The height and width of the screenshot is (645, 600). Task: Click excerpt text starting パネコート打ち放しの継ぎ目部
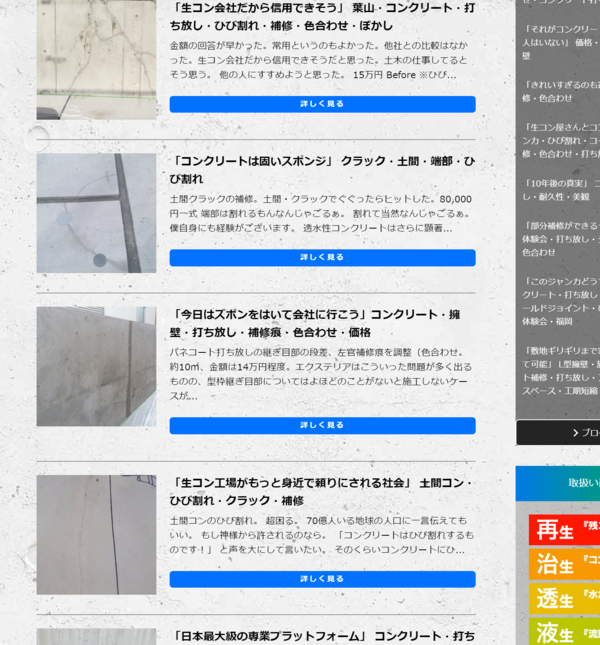(x=321, y=374)
